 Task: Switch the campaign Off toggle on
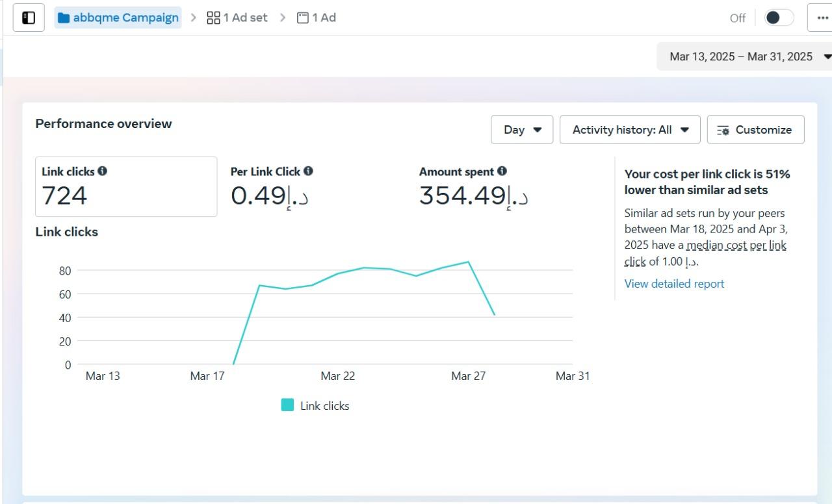pyautogui.click(x=779, y=18)
